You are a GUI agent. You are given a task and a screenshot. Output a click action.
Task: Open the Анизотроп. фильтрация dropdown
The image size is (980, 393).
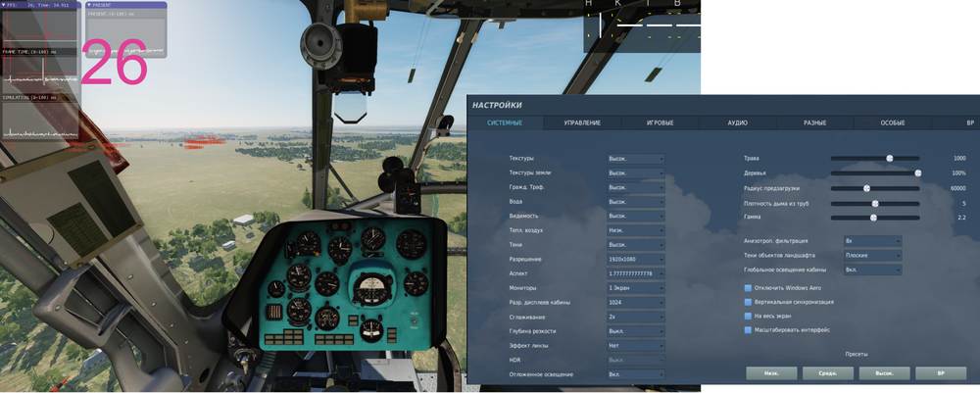(x=872, y=240)
